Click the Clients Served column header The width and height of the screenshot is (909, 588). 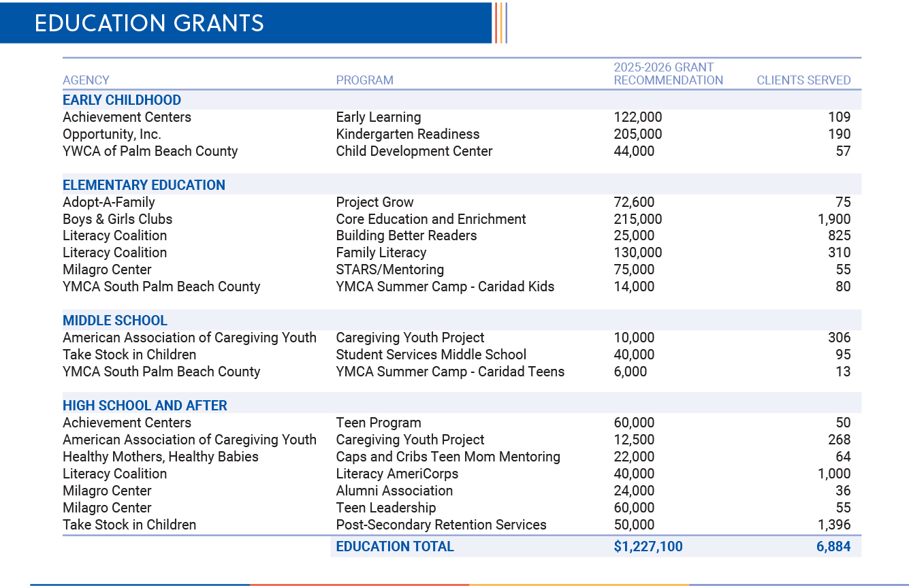(803, 80)
